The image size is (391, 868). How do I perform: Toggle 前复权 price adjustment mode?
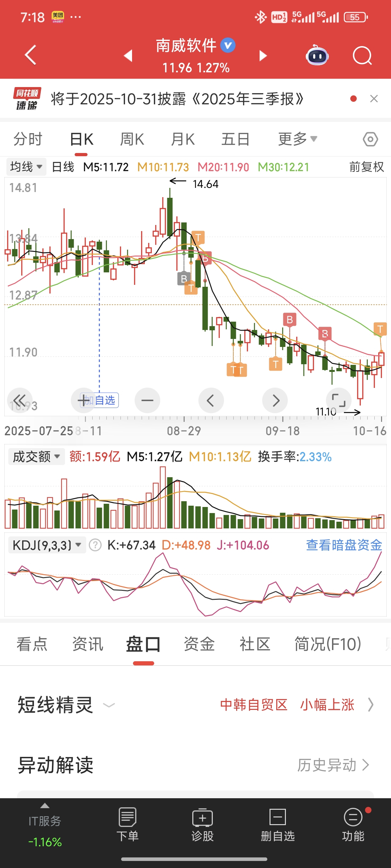coord(366,167)
